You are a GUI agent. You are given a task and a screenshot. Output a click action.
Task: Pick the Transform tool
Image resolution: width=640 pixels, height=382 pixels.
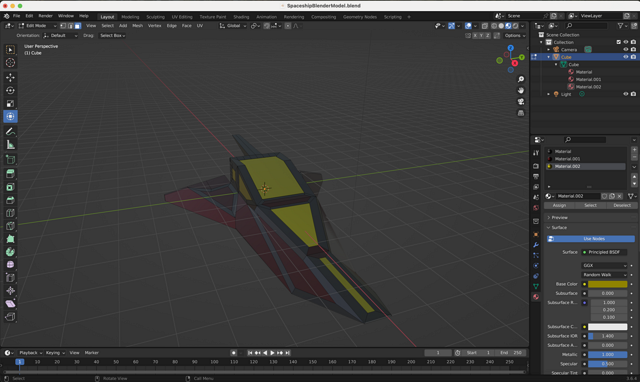coord(10,116)
